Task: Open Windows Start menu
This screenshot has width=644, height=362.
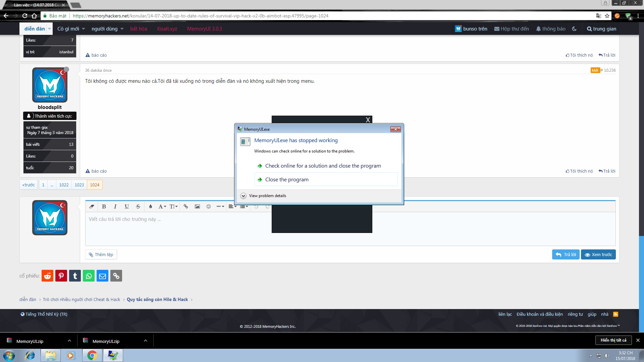Action: coord(9,355)
